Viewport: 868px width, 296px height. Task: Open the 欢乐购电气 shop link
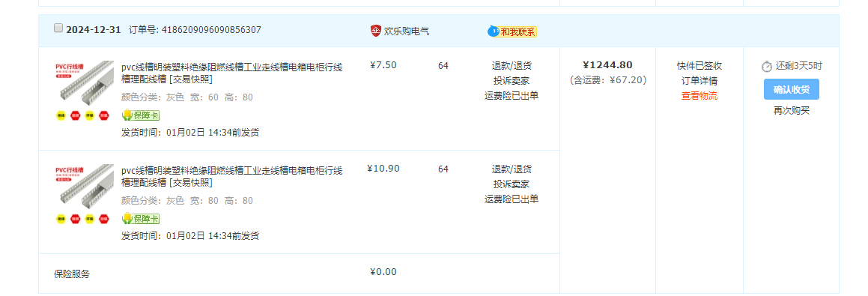tap(407, 31)
